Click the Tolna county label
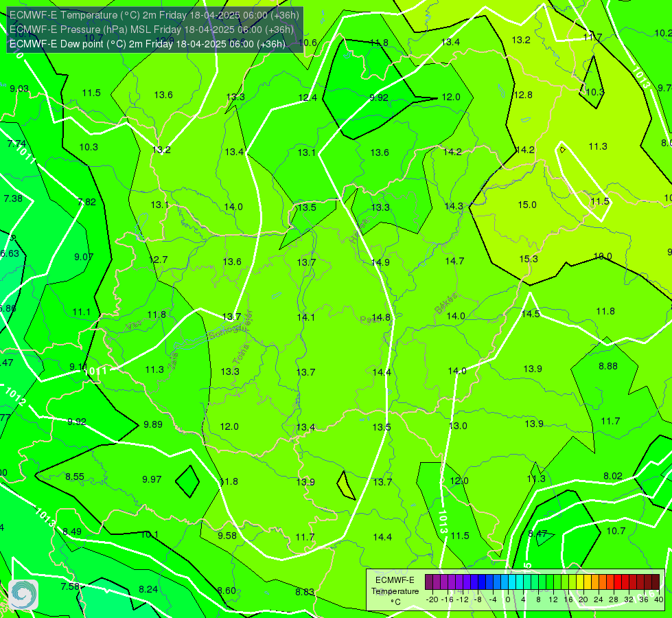Image resolution: width=672 pixels, height=618 pixels. pyautogui.click(x=241, y=354)
